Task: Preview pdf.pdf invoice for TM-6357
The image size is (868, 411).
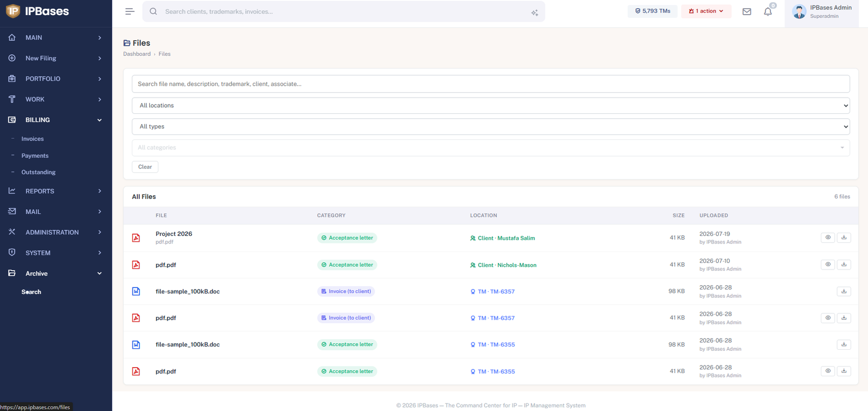Action: tap(828, 318)
